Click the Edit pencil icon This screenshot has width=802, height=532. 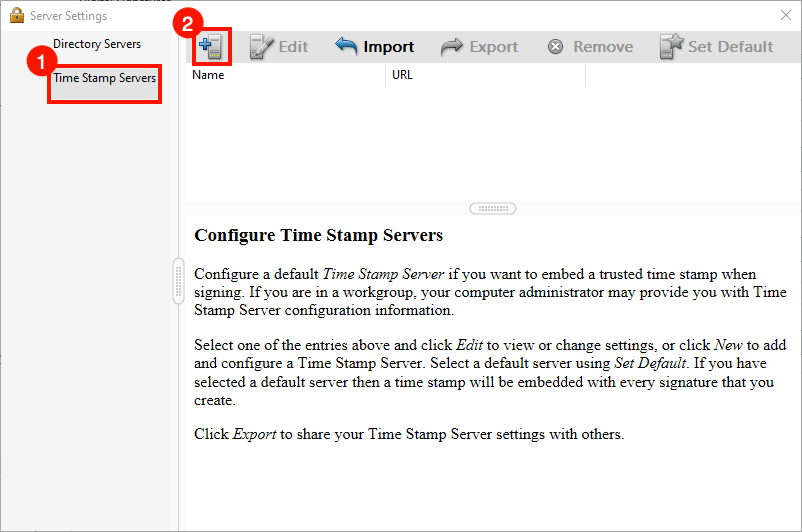[x=262, y=46]
